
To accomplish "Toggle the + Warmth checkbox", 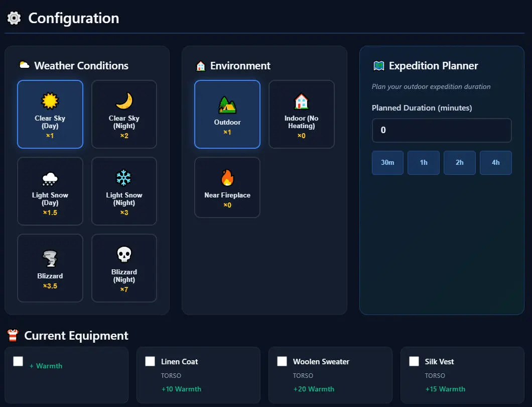I will tap(18, 361).
